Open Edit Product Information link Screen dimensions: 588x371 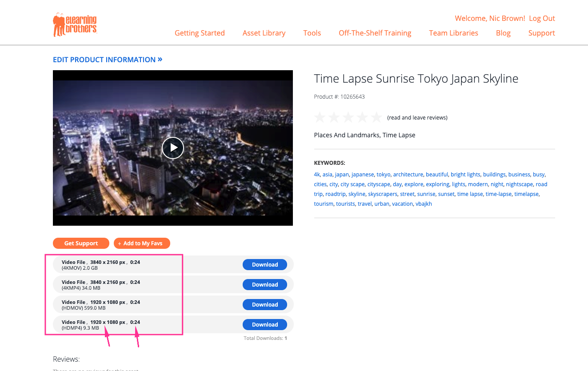[x=107, y=60]
